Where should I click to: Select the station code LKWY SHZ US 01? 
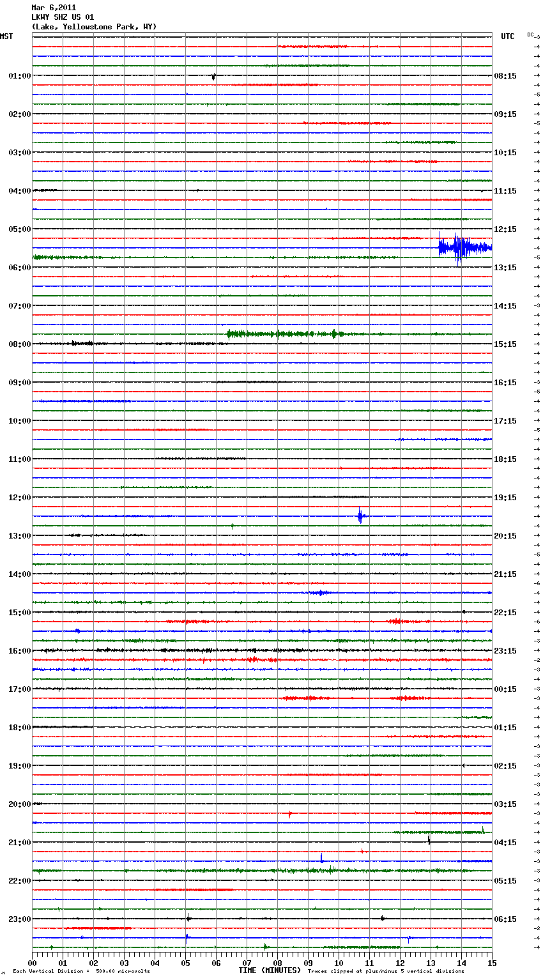[63, 17]
